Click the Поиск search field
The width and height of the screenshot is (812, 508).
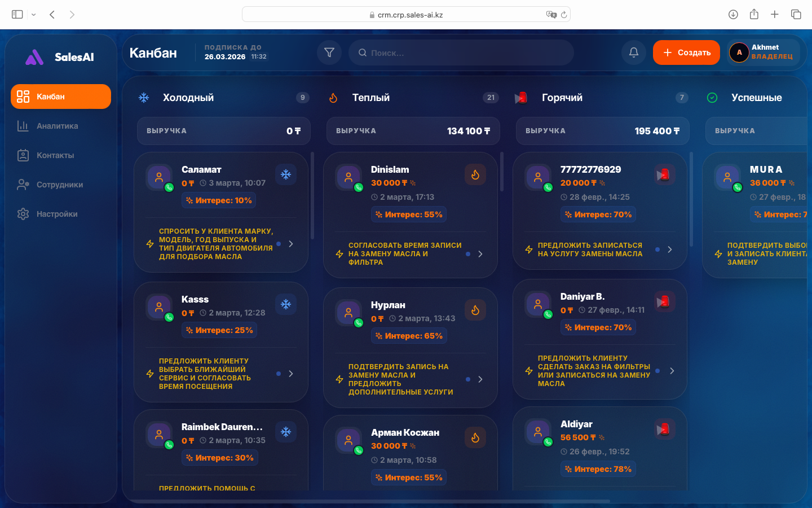[x=461, y=52]
